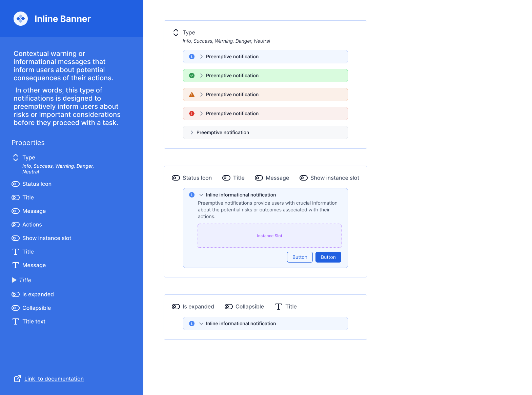This screenshot has width=532, height=395.
Task: Click the info banner's 'Preemptive notification' text
Action: (232, 57)
